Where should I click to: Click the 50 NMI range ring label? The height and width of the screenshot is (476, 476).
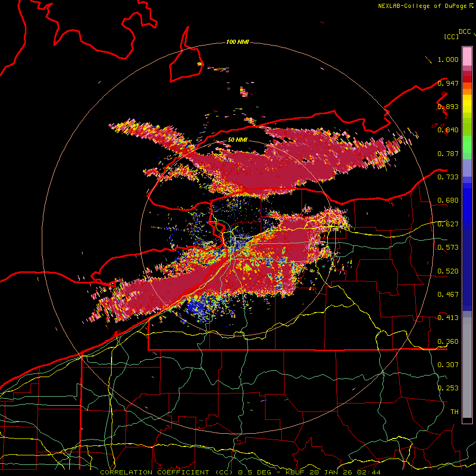(237, 140)
